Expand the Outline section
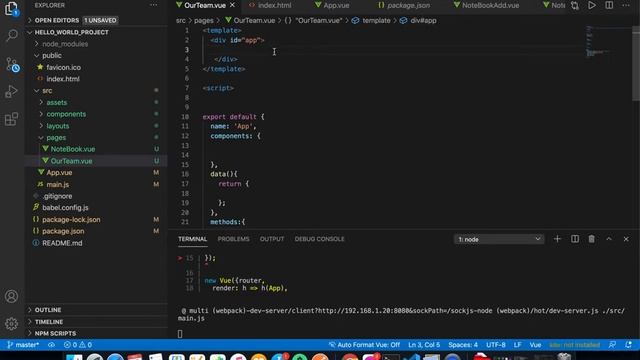 96,310
